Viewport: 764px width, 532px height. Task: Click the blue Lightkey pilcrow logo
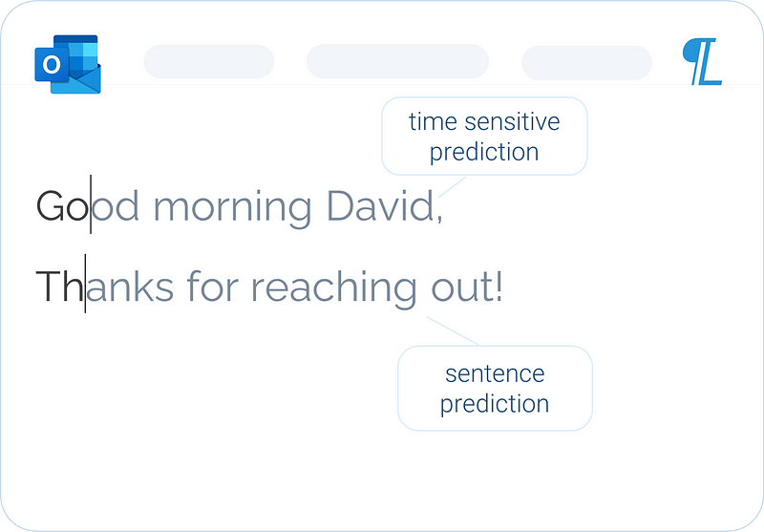pos(702,61)
